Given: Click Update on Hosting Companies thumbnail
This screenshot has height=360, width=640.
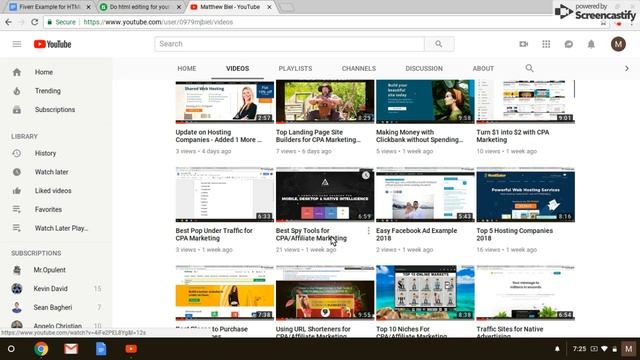Looking at the screenshot, I should 224,102.
